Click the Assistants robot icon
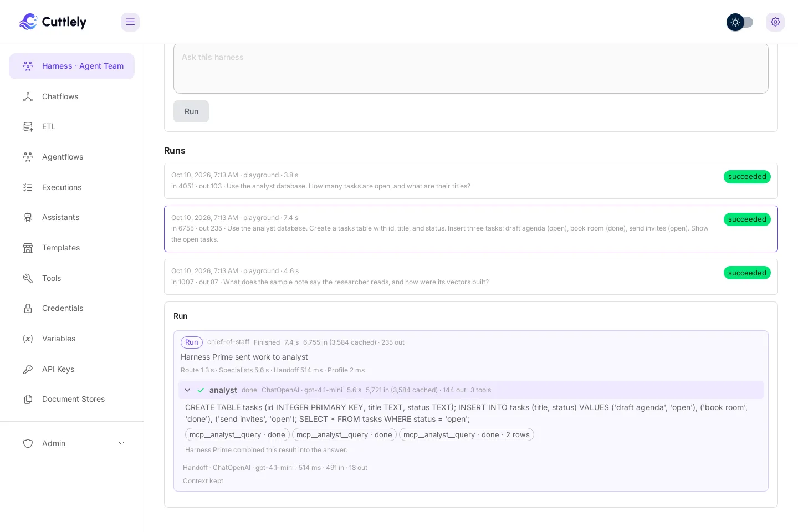The image size is (798, 532). (x=28, y=217)
